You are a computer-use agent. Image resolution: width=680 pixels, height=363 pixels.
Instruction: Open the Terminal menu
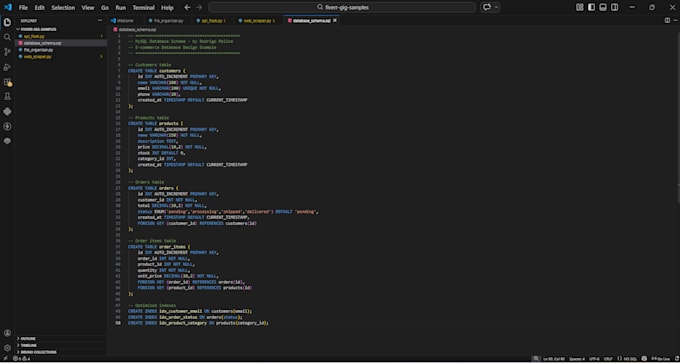[144, 7]
